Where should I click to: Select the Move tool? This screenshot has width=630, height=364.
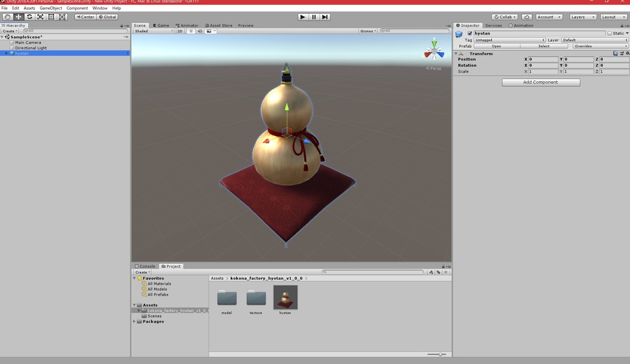[17, 17]
